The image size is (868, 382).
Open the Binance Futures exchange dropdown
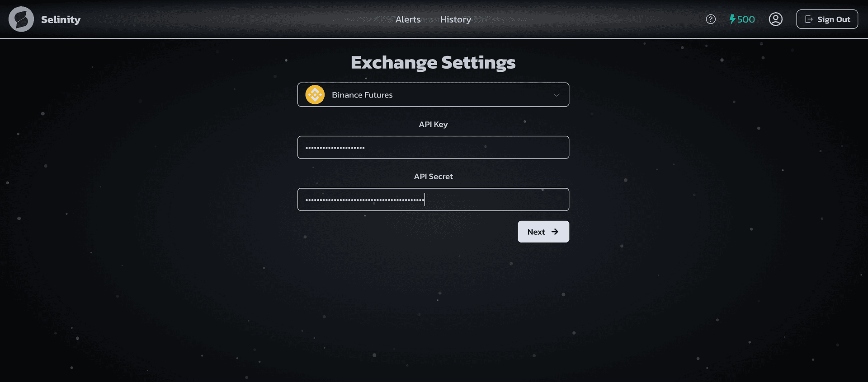pos(433,95)
